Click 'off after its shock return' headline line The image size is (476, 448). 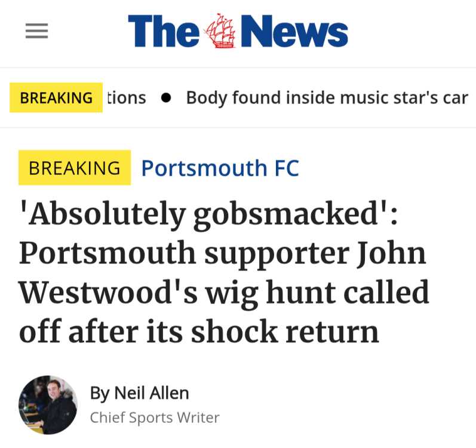click(199, 332)
